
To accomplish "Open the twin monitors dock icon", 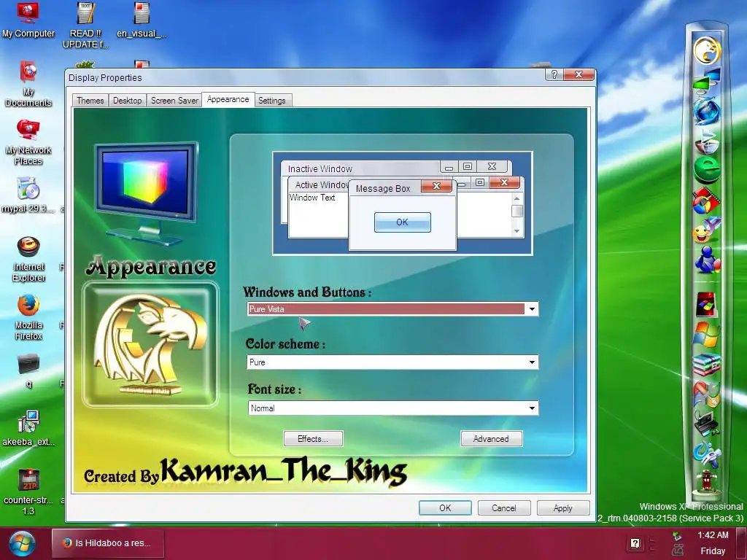I will click(707, 80).
